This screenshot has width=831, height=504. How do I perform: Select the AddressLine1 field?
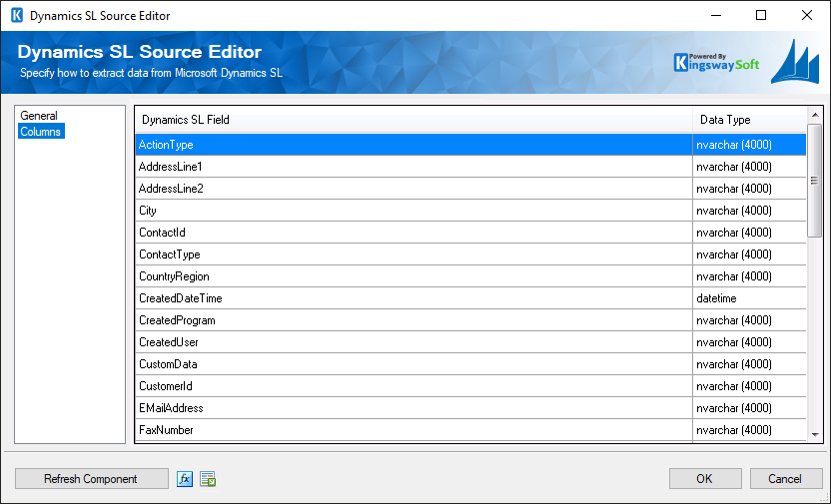click(x=414, y=167)
